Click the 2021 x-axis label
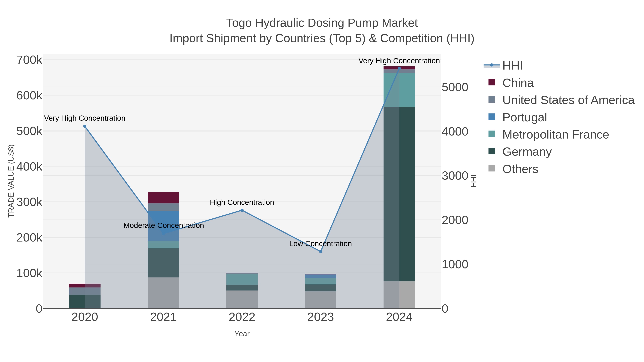The image size is (644, 362). pyautogui.click(x=164, y=317)
